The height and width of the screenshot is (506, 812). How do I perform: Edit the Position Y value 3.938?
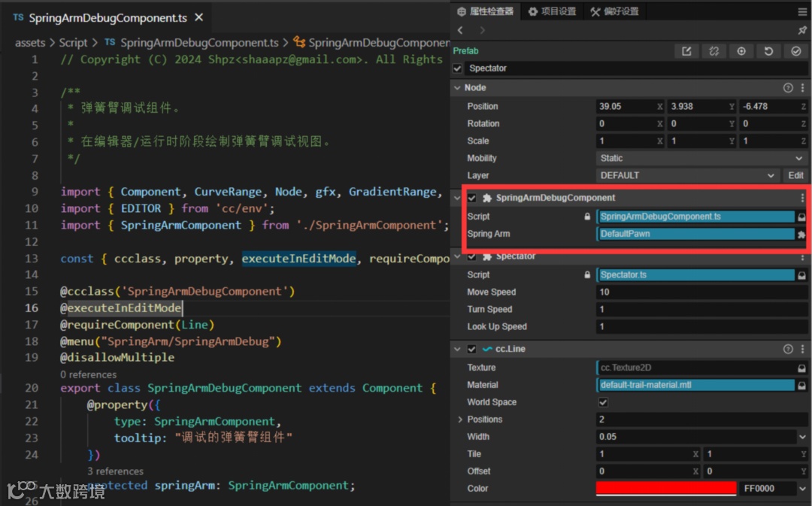(701, 106)
